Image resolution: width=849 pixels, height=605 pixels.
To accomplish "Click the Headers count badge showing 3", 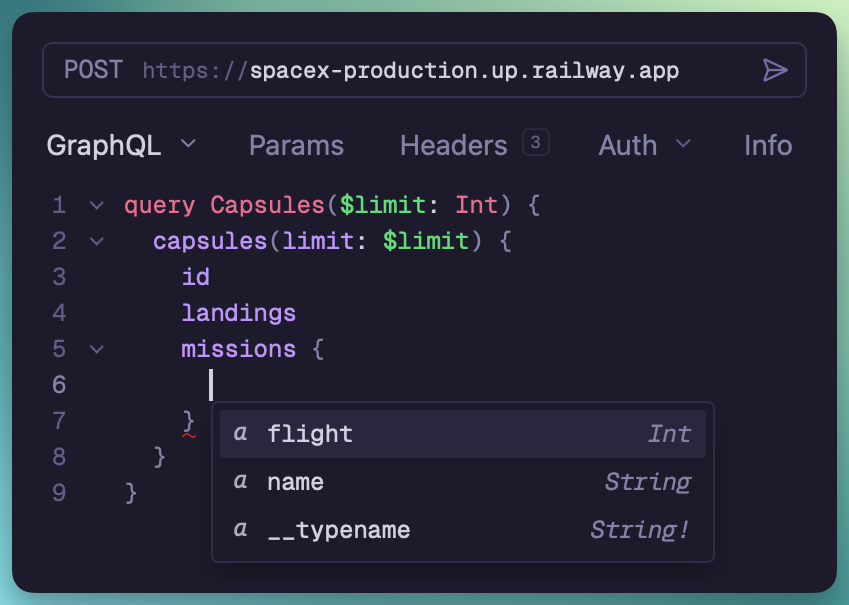I will (x=535, y=143).
